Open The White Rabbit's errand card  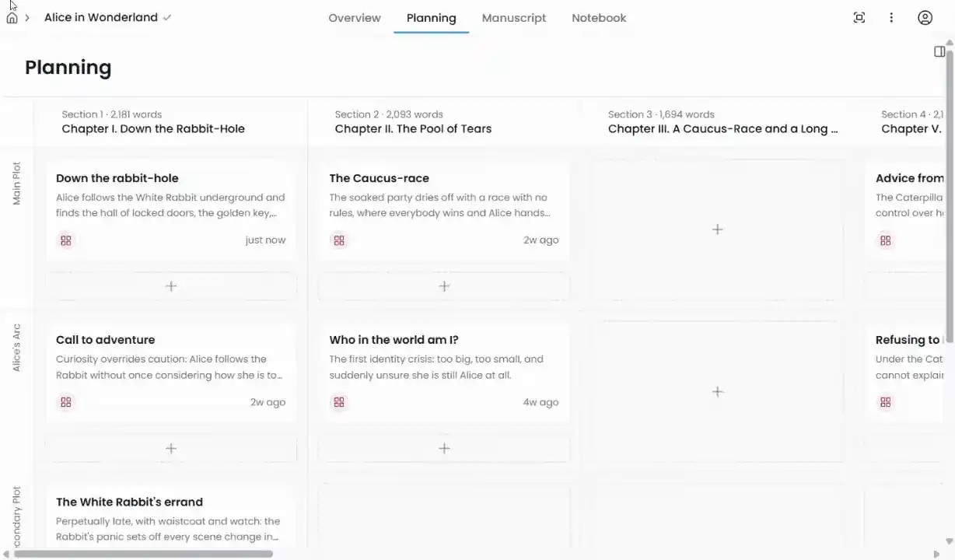coord(171,517)
